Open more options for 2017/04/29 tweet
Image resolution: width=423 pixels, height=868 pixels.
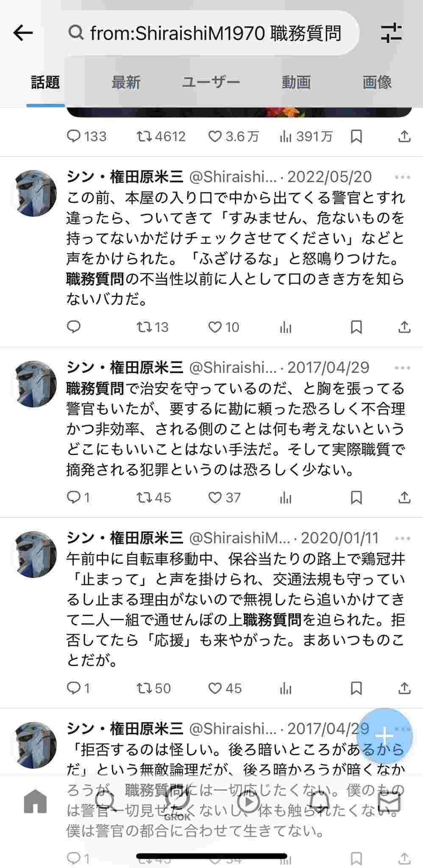402,368
